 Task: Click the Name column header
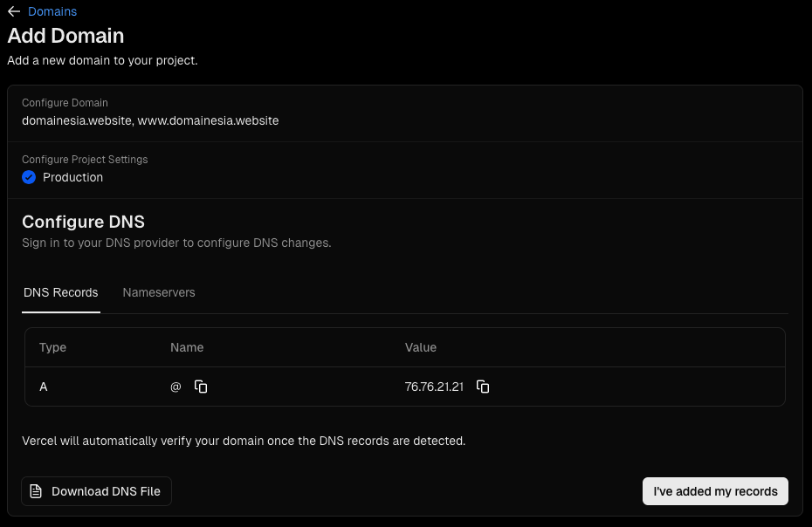point(187,347)
